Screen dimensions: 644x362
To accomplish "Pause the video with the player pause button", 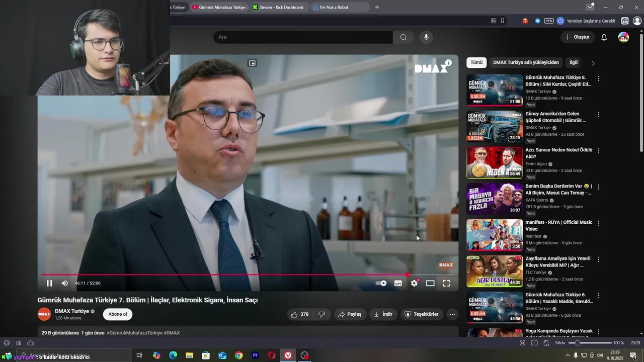I will pos(49,283).
